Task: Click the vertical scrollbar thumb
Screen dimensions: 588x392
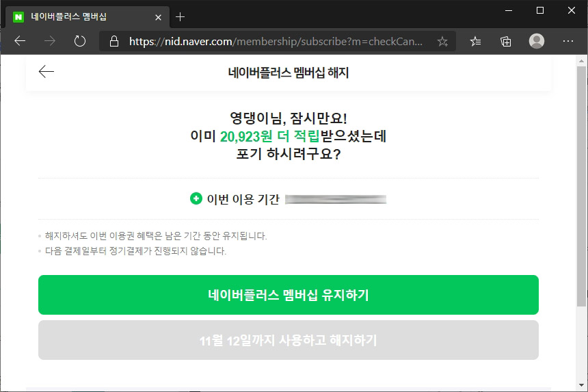Action: pos(582,187)
